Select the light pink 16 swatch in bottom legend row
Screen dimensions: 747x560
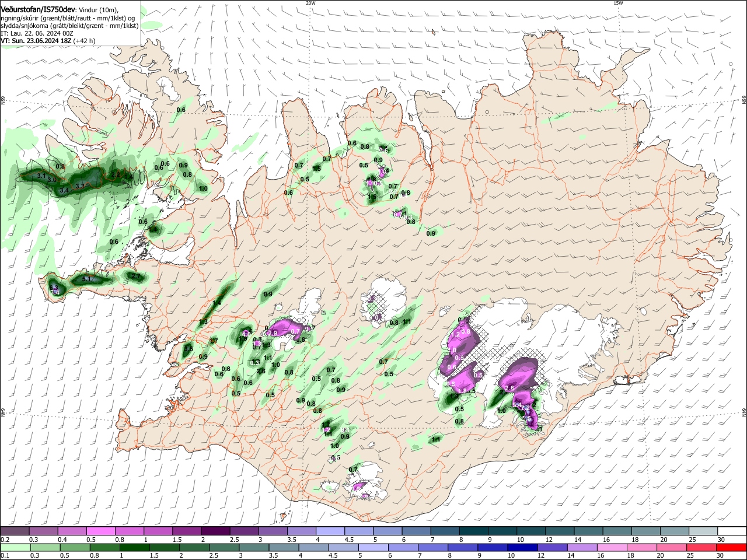[612, 547]
